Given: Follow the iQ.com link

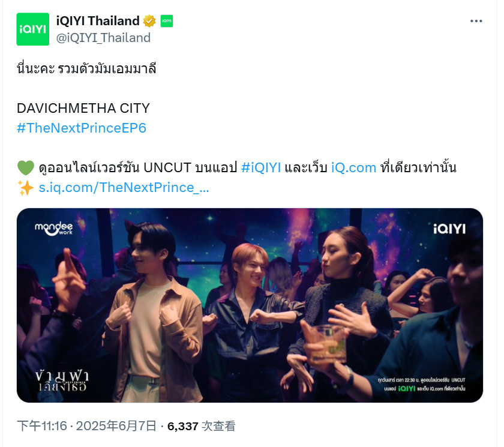Looking at the screenshot, I should 353,168.
